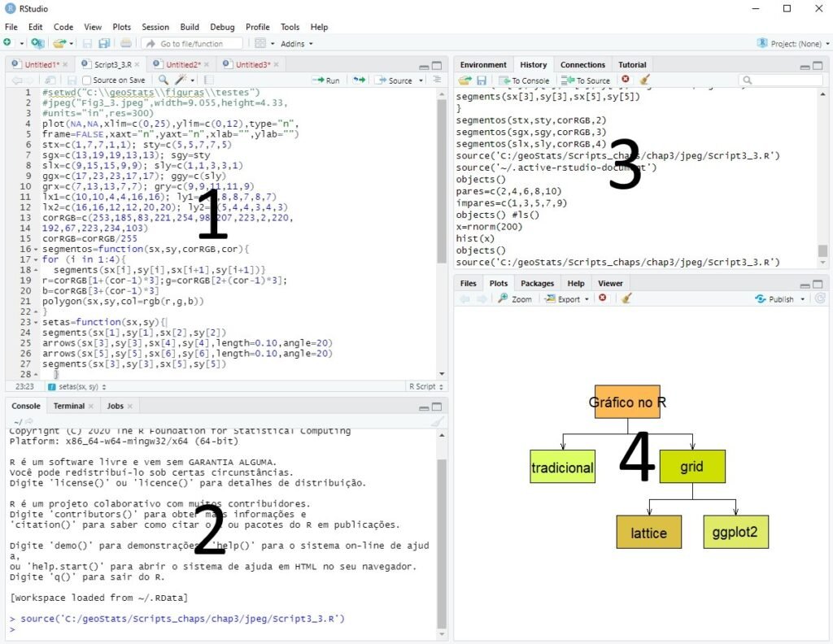Clear history with the broom icon
Screen dimensions: 833x644
(644, 80)
